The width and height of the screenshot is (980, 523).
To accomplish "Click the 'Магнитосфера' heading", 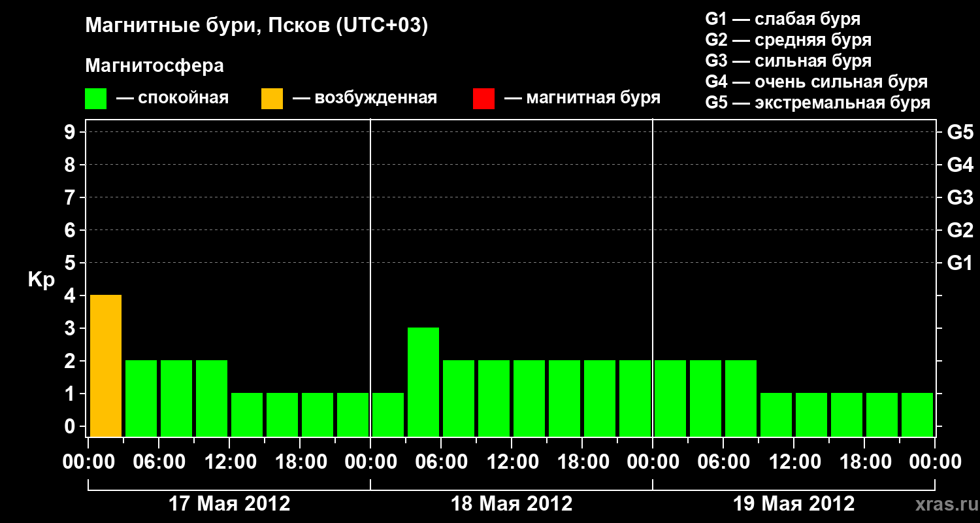I will (x=155, y=66).
